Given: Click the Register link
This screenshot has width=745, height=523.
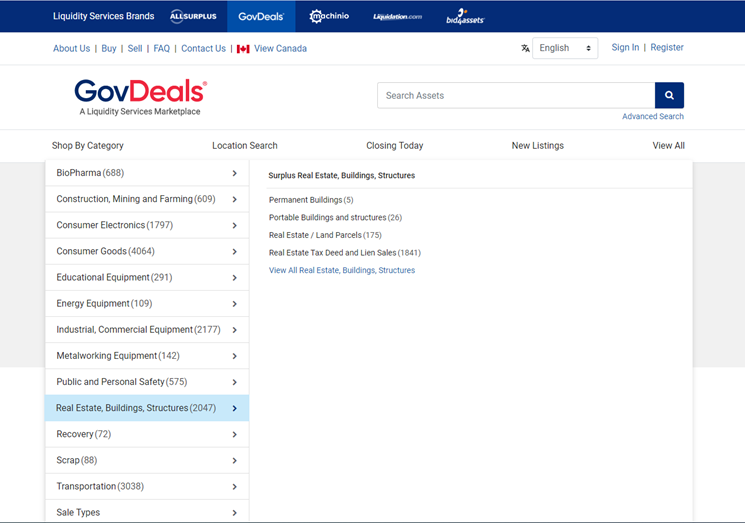Looking at the screenshot, I should [667, 48].
